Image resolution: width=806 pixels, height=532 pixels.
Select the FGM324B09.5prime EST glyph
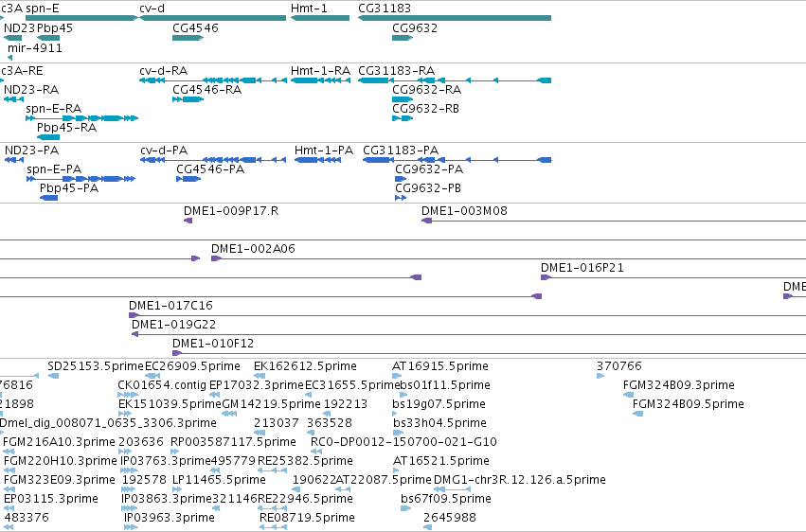pos(638,415)
